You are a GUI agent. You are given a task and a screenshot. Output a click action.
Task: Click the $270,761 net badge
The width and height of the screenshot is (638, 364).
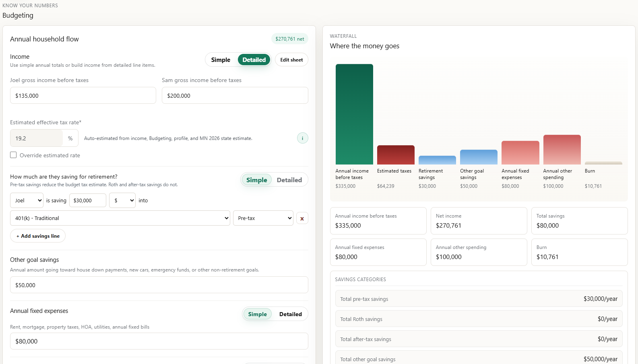pos(290,39)
